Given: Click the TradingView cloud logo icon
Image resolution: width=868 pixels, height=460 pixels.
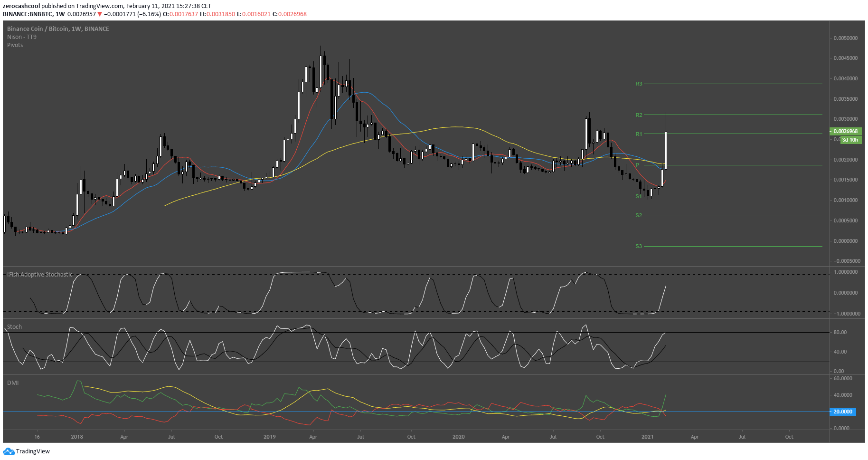Looking at the screenshot, I should click(x=9, y=451).
